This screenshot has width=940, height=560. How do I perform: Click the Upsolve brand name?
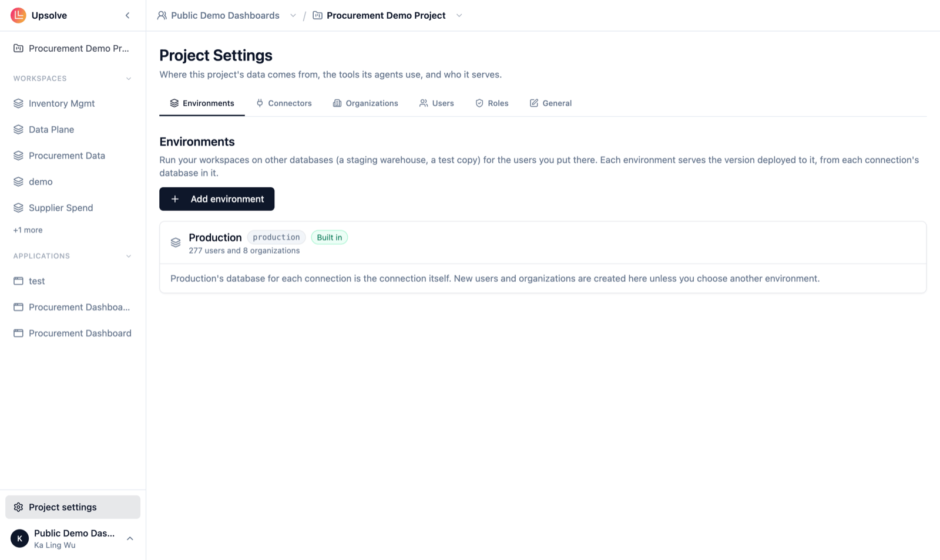pos(49,15)
